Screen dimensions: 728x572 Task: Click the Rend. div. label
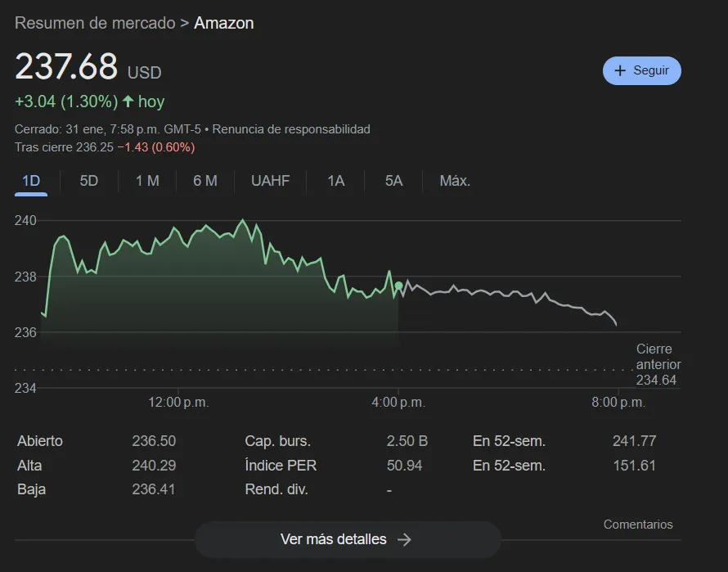pyautogui.click(x=276, y=489)
